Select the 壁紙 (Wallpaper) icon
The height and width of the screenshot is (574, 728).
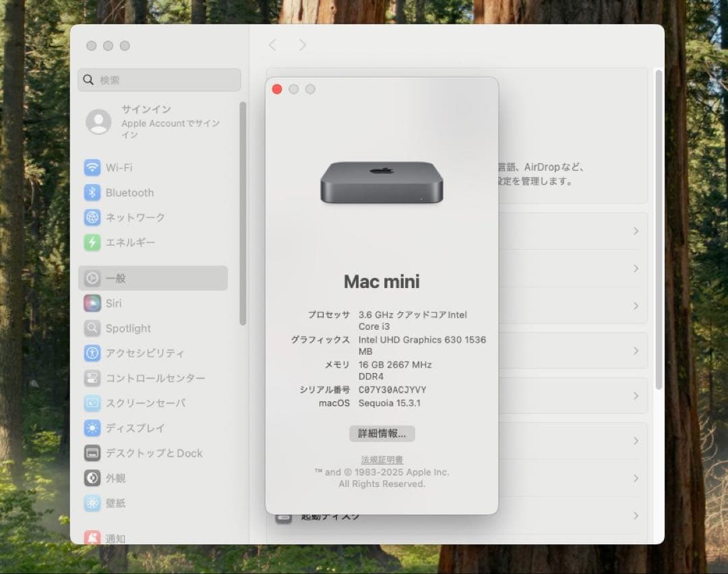point(92,503)
